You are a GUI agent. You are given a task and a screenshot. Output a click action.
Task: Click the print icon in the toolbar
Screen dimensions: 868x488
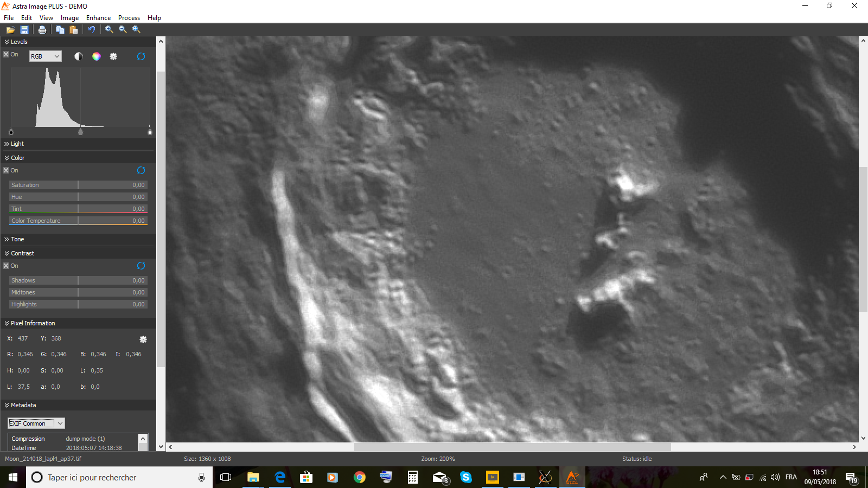point(42,30)
